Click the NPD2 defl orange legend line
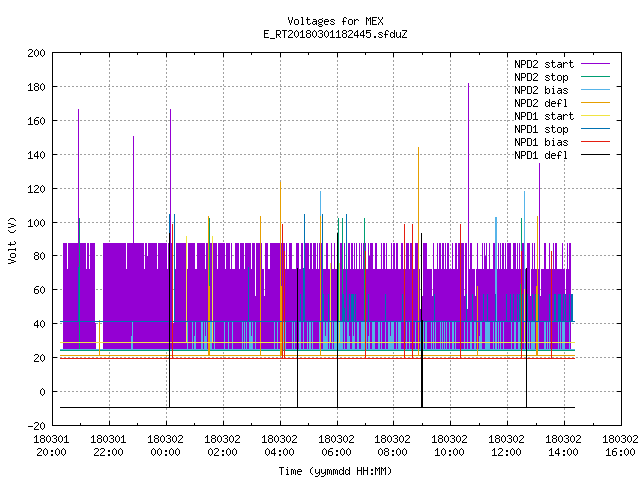 (x=595, y=103)
